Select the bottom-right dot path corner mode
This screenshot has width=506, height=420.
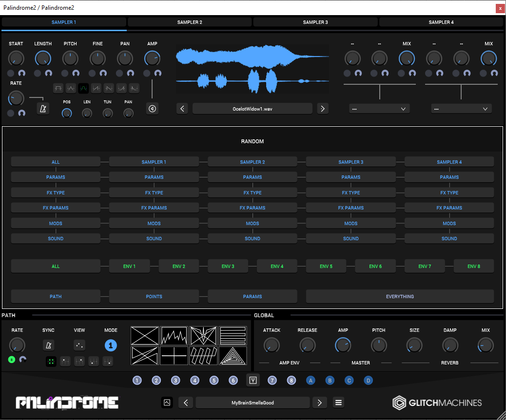(x=108, y=362)
